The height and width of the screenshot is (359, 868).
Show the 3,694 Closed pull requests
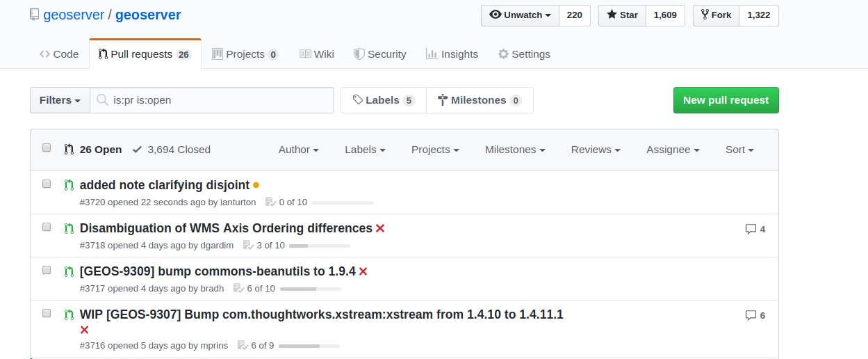coord(171,150)
